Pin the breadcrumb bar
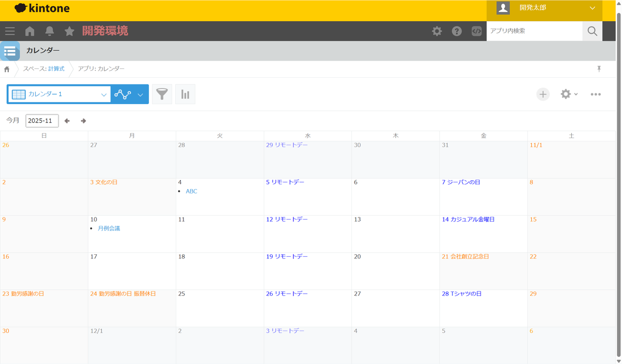The width and height of the screenshot is (622, 364). pyautogui.click(x=599, y=69)
